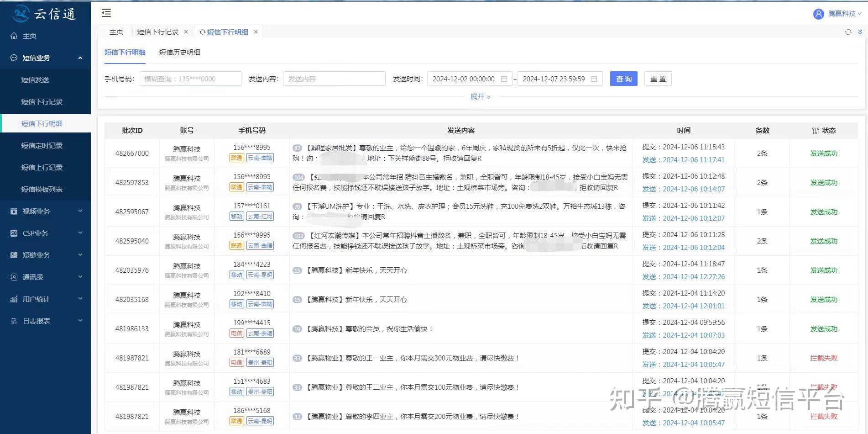Click the 日志报表 icon in sidebar
The height and width of the screenshot is (434, 868).
coord(14,321)
